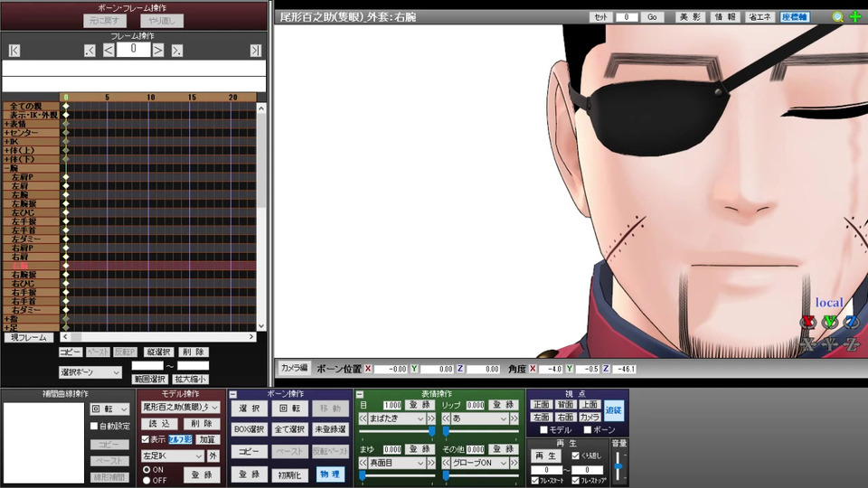868x488 pixels.
Task: Previous other morph << next to グローブON
Action: point(446,463)
